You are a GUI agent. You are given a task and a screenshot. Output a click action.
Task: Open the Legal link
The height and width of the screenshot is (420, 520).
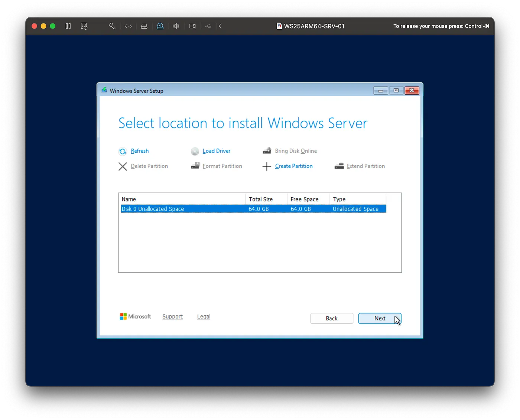point(204,317)
